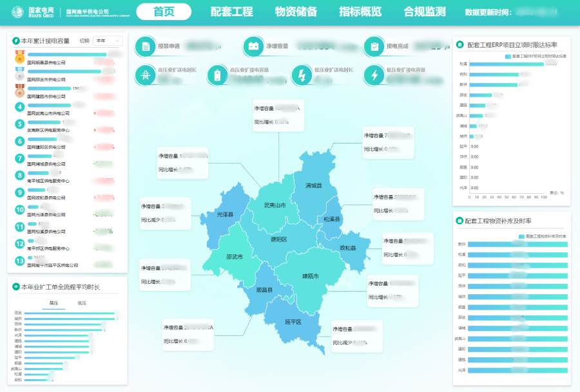Click the 净增容量 battery icon
The height and width of the screenshot is (392, 580).
254,46
